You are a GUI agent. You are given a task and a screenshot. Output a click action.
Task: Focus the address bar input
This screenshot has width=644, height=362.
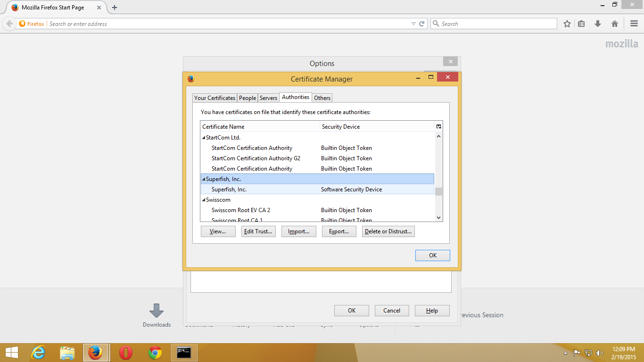pos(228,24)
